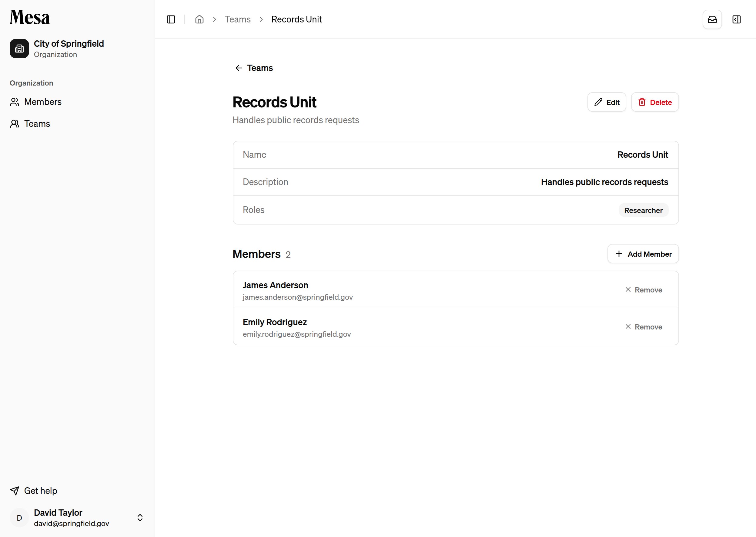Image resolution: width=756 pixels, height=537 pixels.
Task: Click the subtitle under the Records Unit heading
Action: coord(296,120)
